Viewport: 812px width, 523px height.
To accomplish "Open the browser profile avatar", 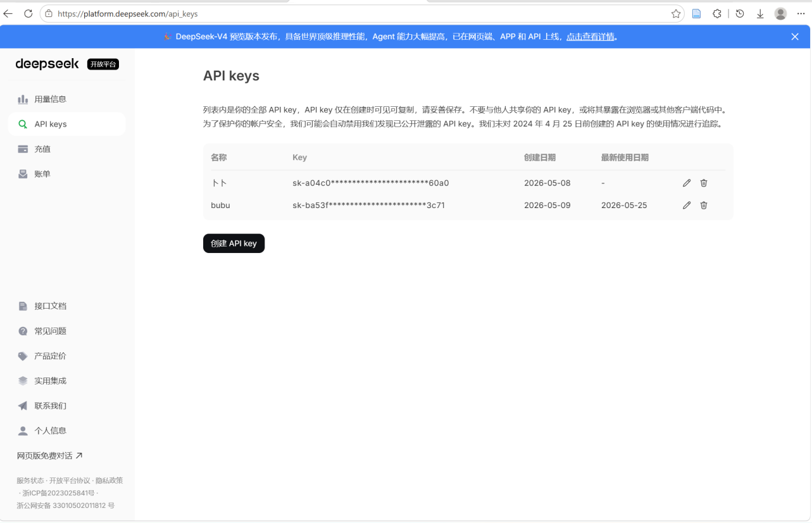I will (780, 13).
